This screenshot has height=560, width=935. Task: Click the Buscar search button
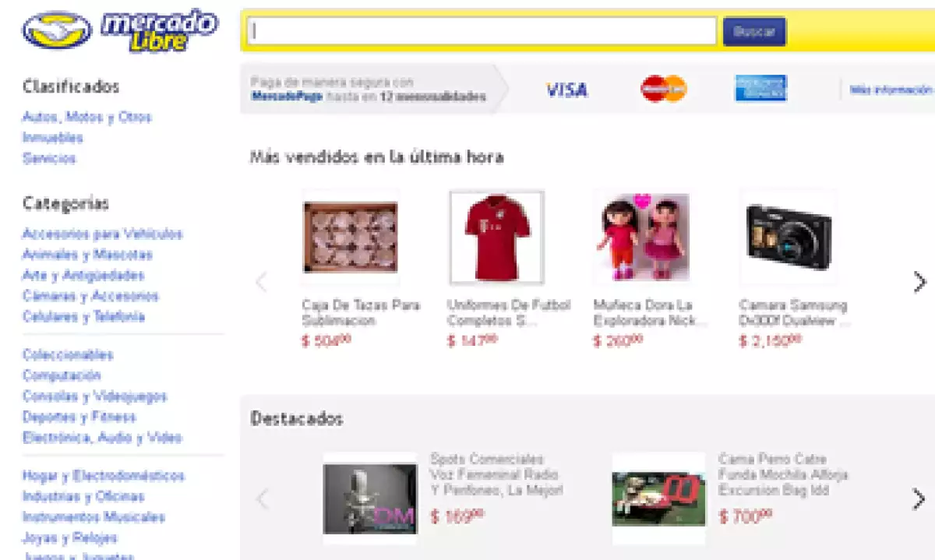[754, 32]
